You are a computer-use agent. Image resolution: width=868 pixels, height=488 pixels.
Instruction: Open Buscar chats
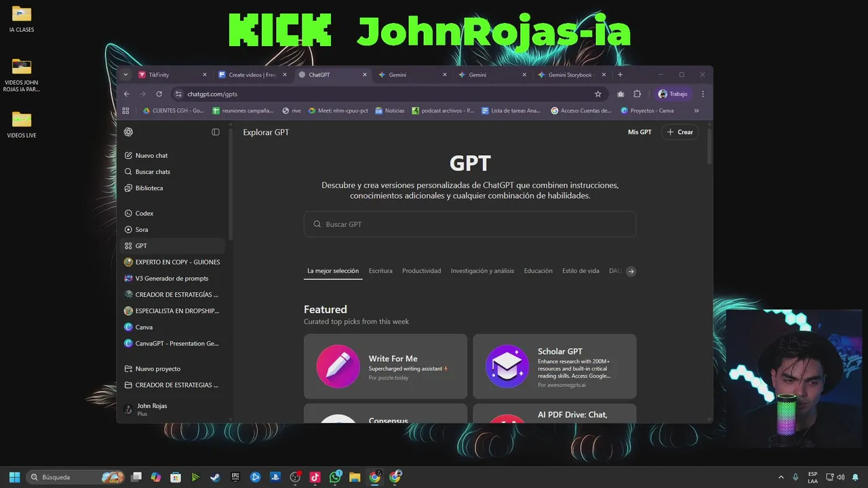point(172,171)
